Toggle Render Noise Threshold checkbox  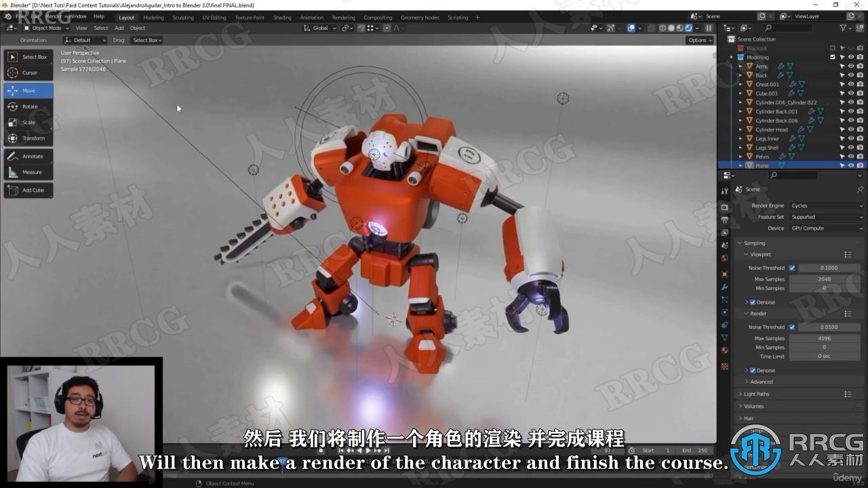[792, 327]
